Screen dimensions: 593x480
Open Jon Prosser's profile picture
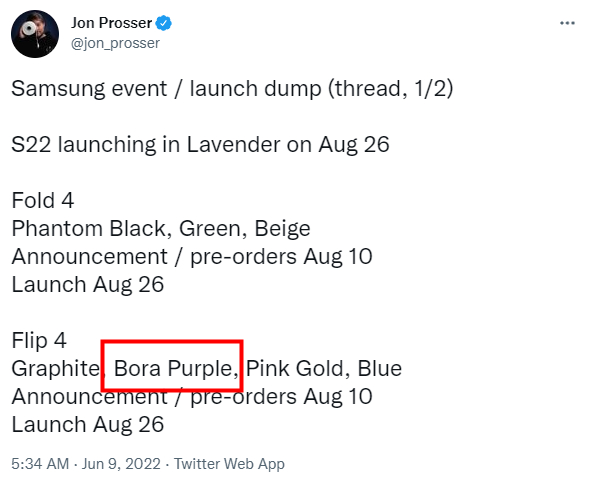click(35, 34)
